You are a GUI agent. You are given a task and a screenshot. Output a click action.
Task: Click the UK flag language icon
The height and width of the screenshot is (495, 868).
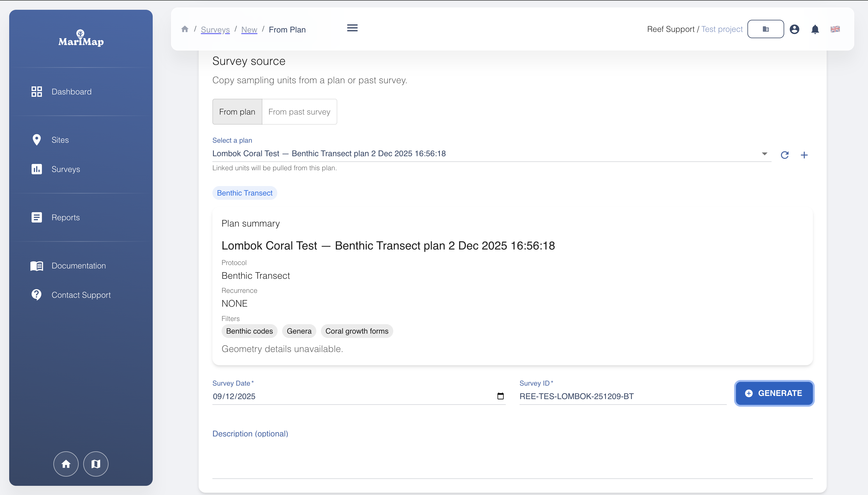[835, 29]
